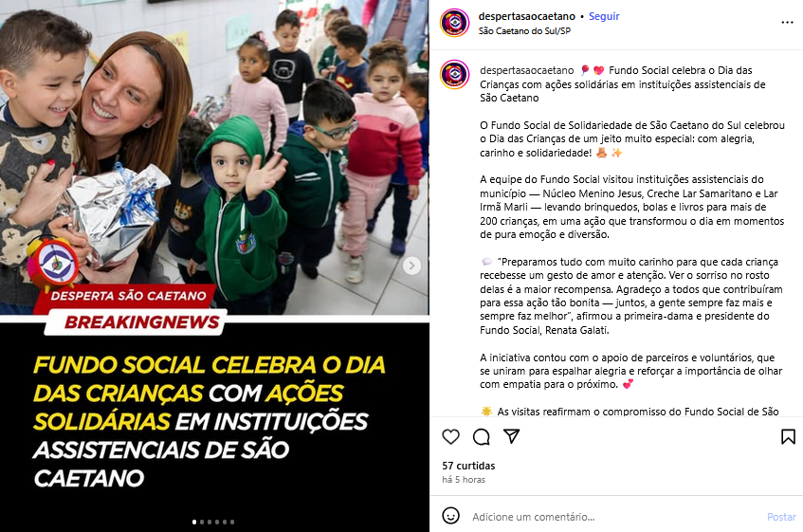Viewport: 803px width, 532px height.
Task: Jump to last carousel dot
Action: point(232,523)
